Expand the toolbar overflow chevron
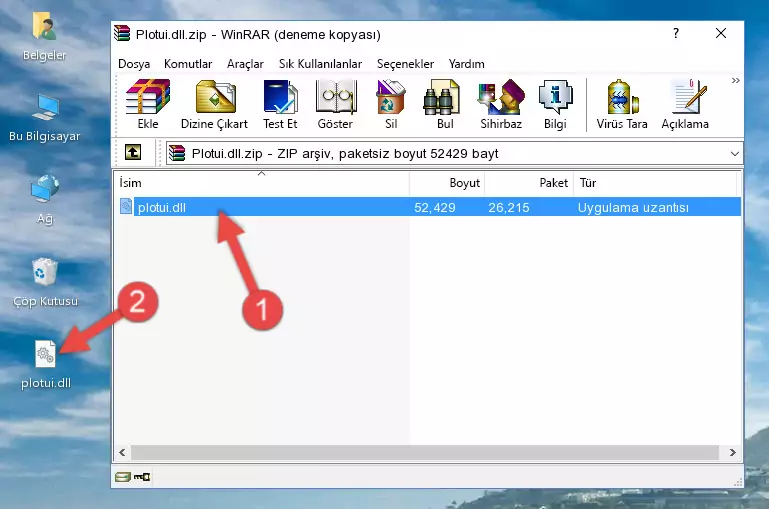The image size is (769, 509). (x=735, y=80)
